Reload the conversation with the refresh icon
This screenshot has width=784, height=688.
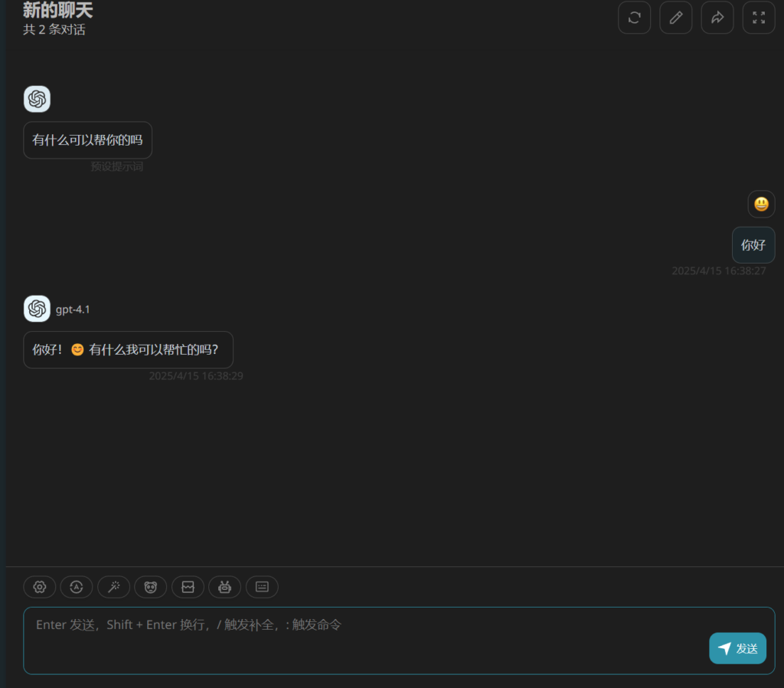click(634, 17)
